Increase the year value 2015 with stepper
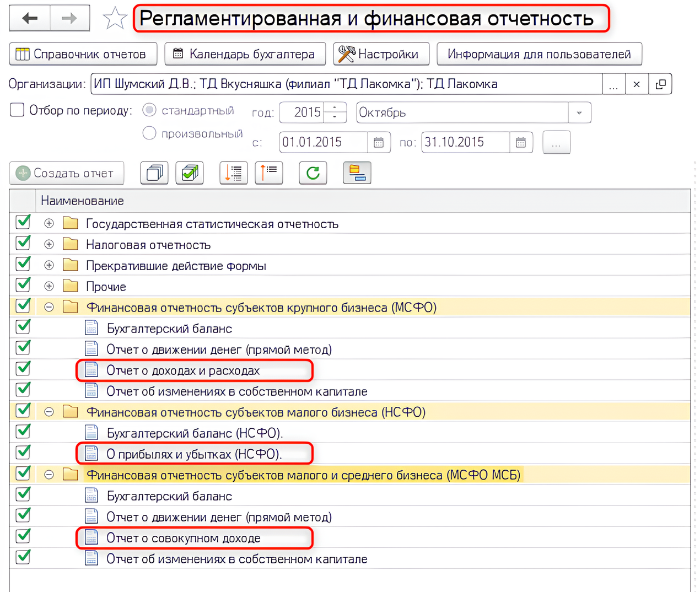The image size is (700, 592). (335, 107)
